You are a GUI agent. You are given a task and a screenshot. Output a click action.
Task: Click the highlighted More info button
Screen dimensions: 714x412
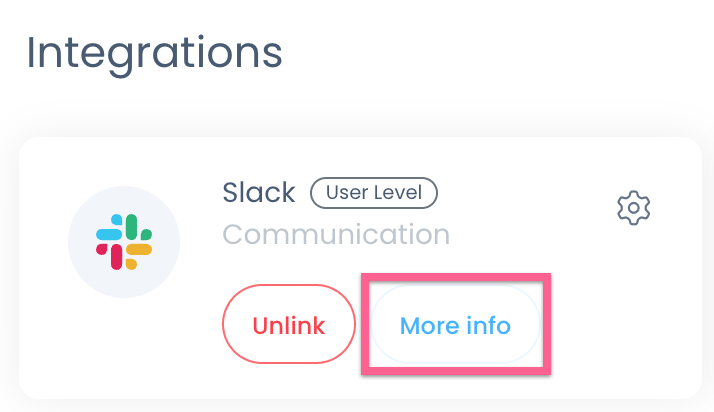(x=455, y=325)
